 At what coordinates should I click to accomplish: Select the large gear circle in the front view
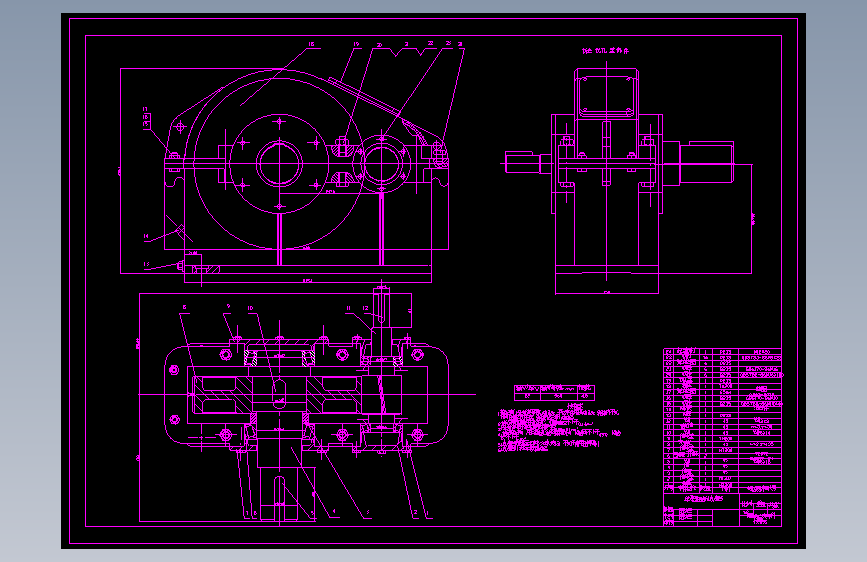tap(279, 163)
